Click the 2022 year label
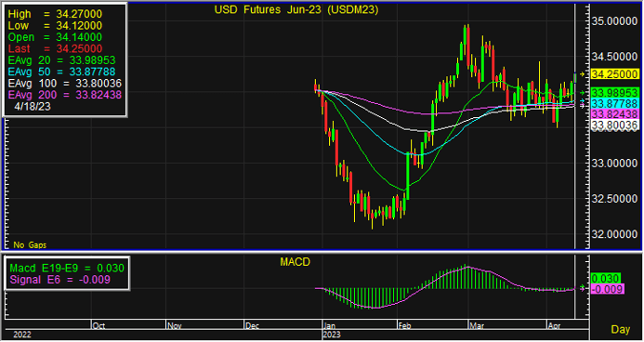The image size is (644, 342). point(22,335)
